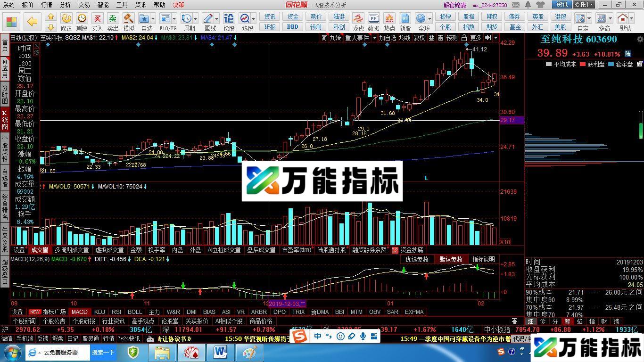The width and height of the screenshot is (644, 362).
Task: Open the 模拟 trading simulator icon
Action: click(x=129, y=19)
